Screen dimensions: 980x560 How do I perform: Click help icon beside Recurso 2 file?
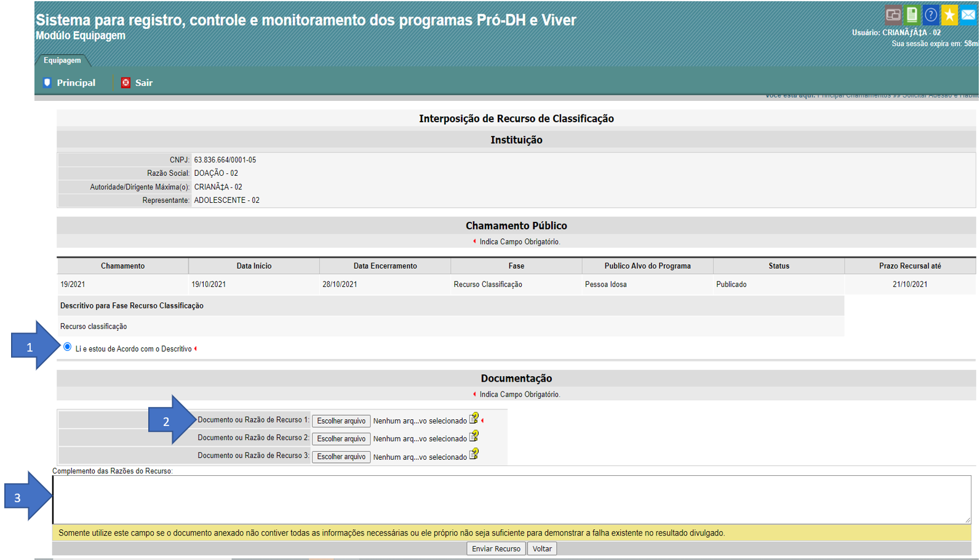(474, 437)
